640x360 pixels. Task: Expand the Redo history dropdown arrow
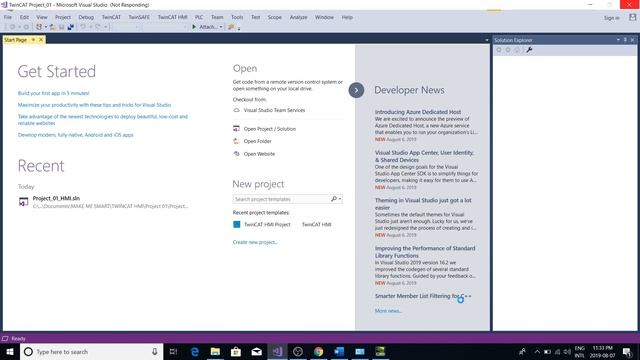105,27
